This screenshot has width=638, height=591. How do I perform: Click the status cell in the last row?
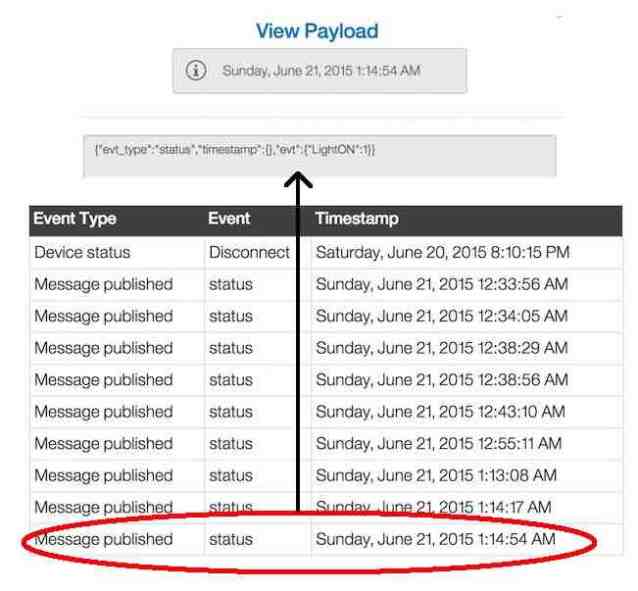click(x=231, y=539)
